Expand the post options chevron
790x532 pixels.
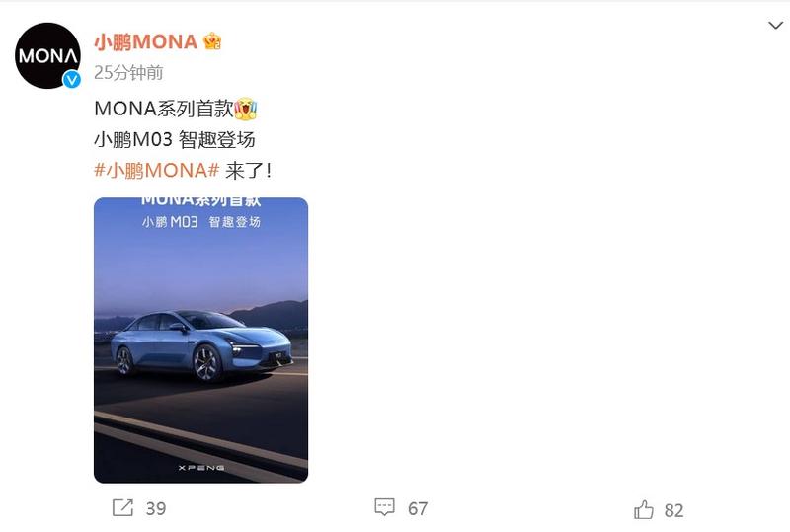775,25
